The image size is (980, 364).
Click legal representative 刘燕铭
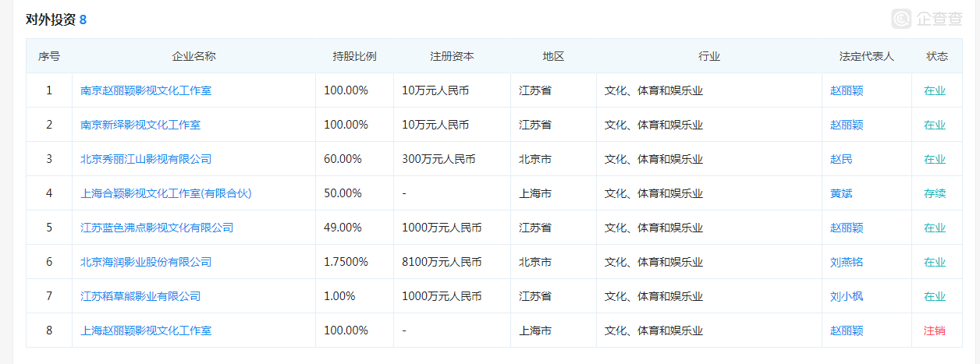point(847,262)
